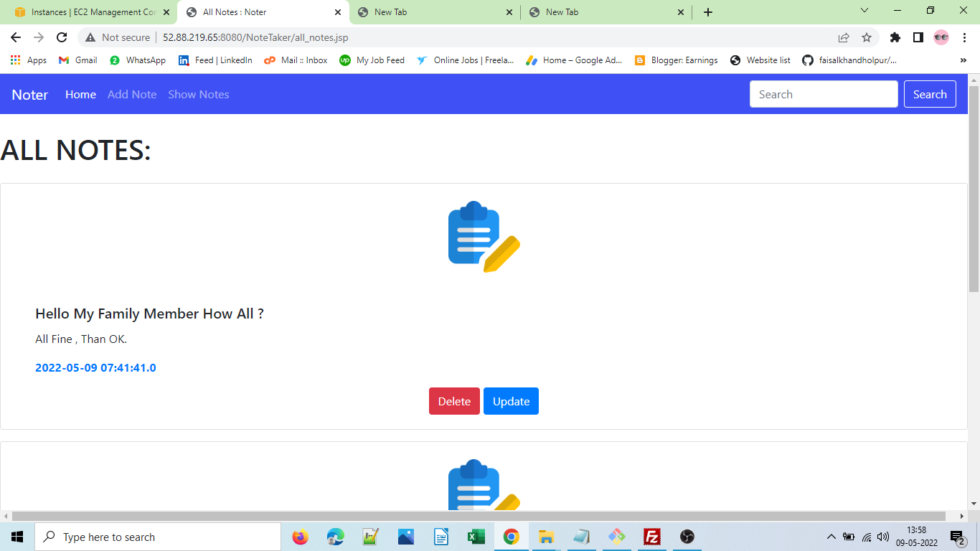Viewport: 980px width, 551px height.
Task: Open the Chrome extensions puzzle icon
Action: [x=895, y=37]
